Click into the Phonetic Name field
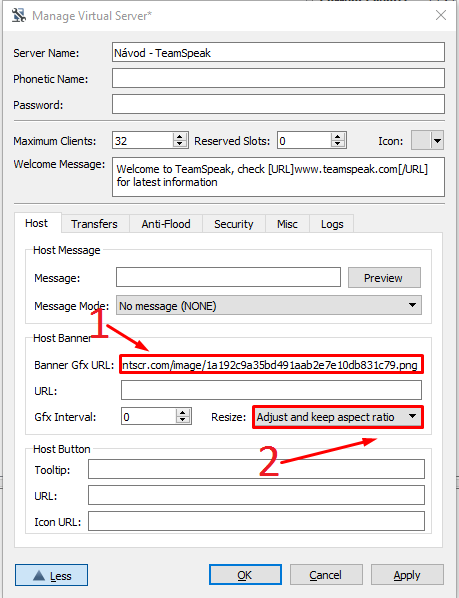The height and width of the screenshot is (598, 459). [x=278, y=78]
